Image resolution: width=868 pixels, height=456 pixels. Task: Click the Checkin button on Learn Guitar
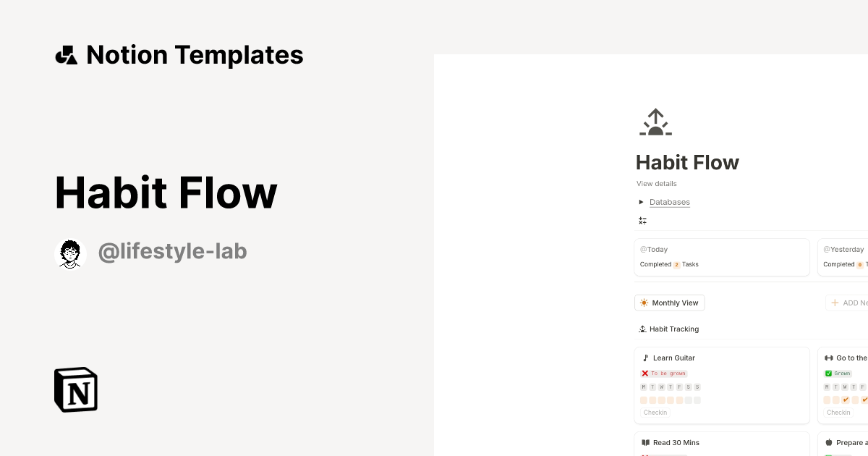point(655,412)
